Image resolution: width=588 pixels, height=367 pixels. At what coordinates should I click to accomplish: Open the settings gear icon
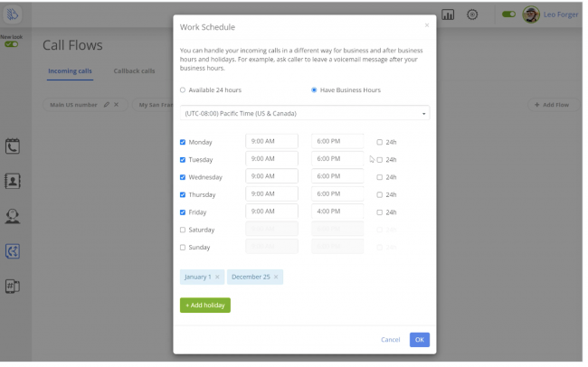pyautogui.click(x=472, y=14)
